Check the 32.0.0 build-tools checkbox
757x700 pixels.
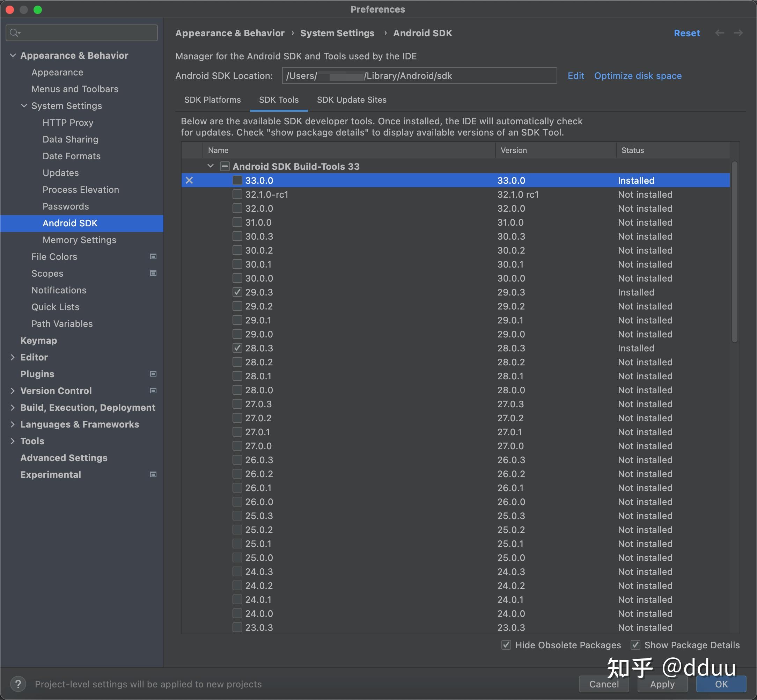[x=237, y=208]
